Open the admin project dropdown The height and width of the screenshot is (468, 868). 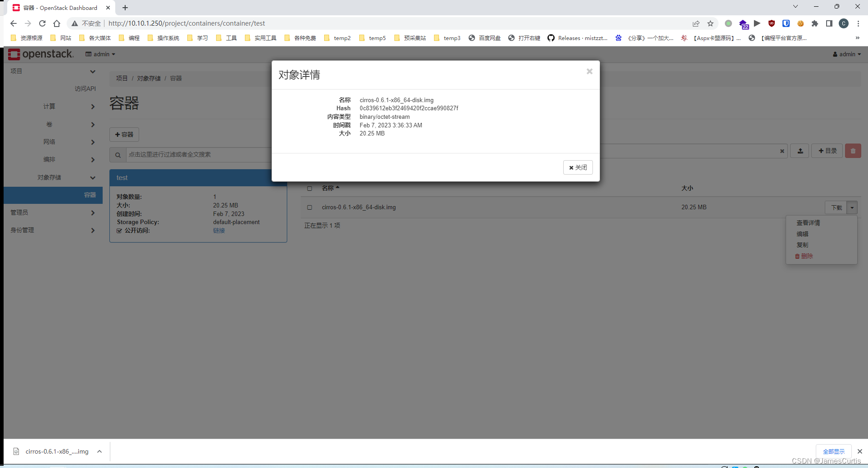click(x=100, y=54)
